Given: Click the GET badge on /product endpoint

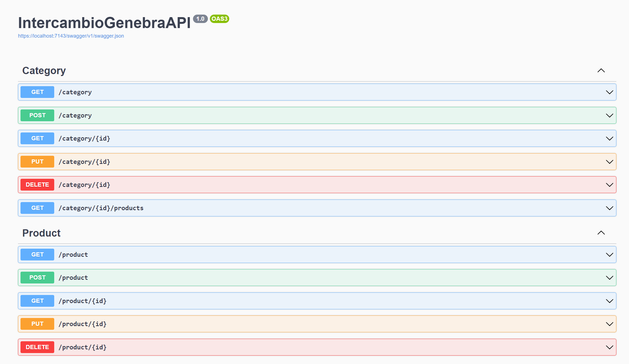Looking at the screenshot, I should tap(37, 254).
